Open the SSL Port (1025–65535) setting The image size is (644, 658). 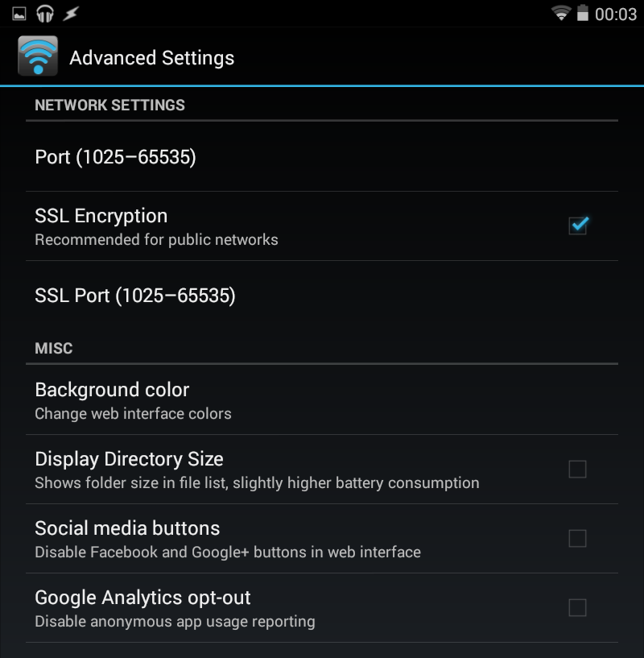322,296
